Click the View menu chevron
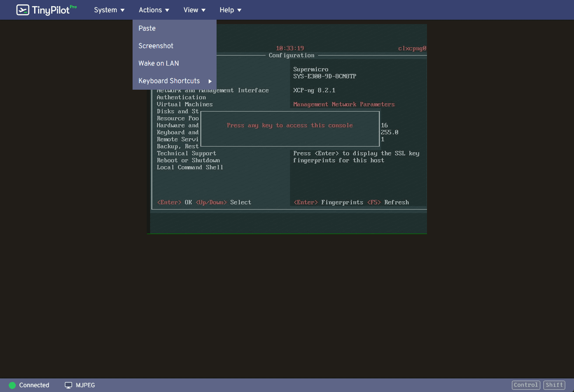The image size is (574, 392). (x=203, y=10)
